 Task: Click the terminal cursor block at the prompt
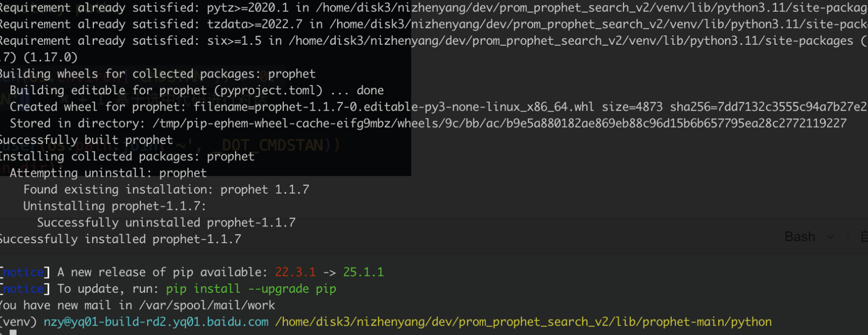point(13,333)
